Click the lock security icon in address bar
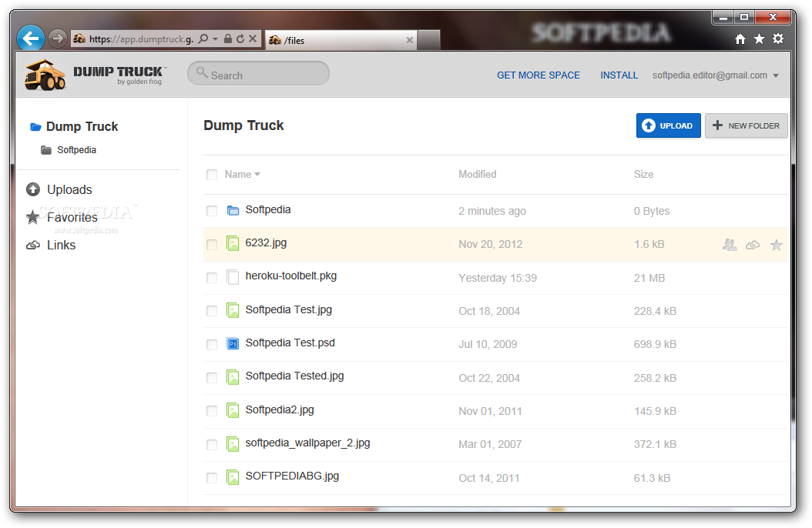Viewport: 812px width, 528px height. tap(228, 38)
